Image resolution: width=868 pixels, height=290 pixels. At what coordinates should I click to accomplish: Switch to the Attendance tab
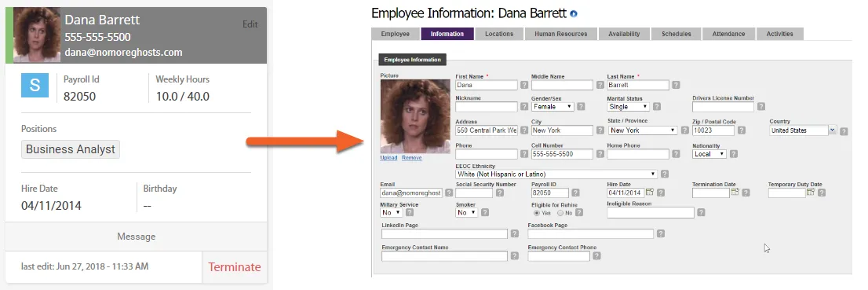coord(728,34)
